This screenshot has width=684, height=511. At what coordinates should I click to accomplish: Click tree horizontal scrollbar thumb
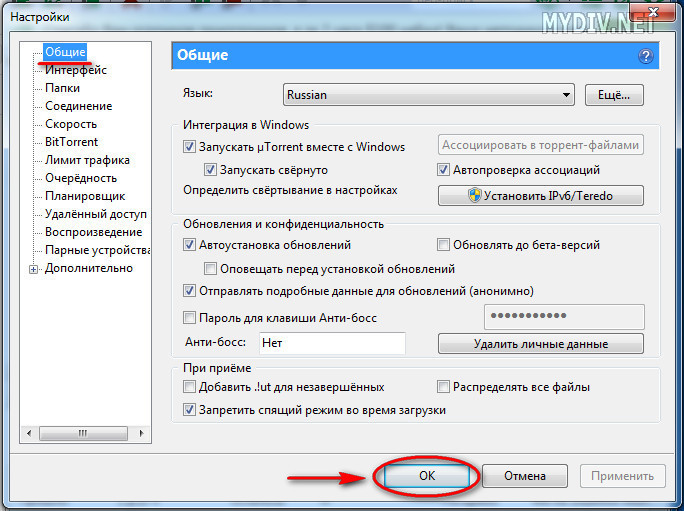[83, 433]
